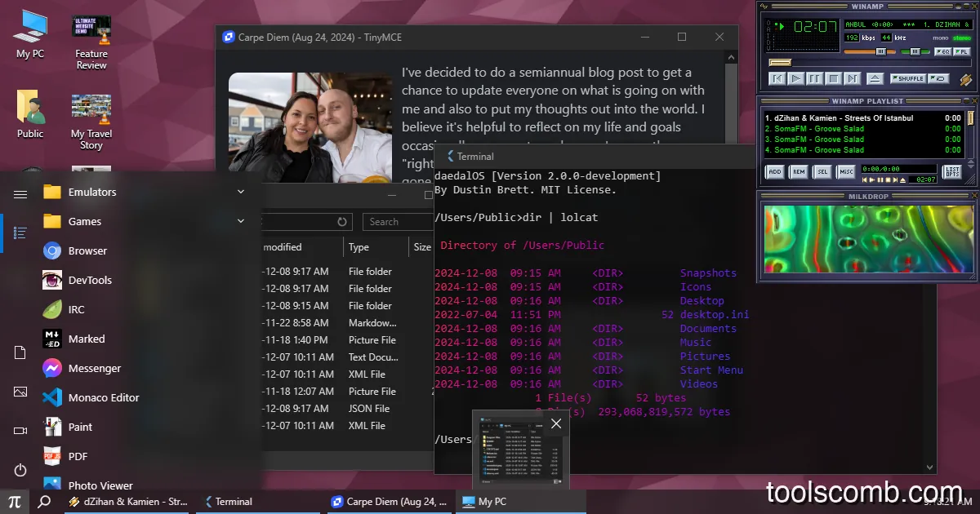Click the Winamp lightning bolt about icon
Screen dimensions: 980x514
(x=966, y=79)
